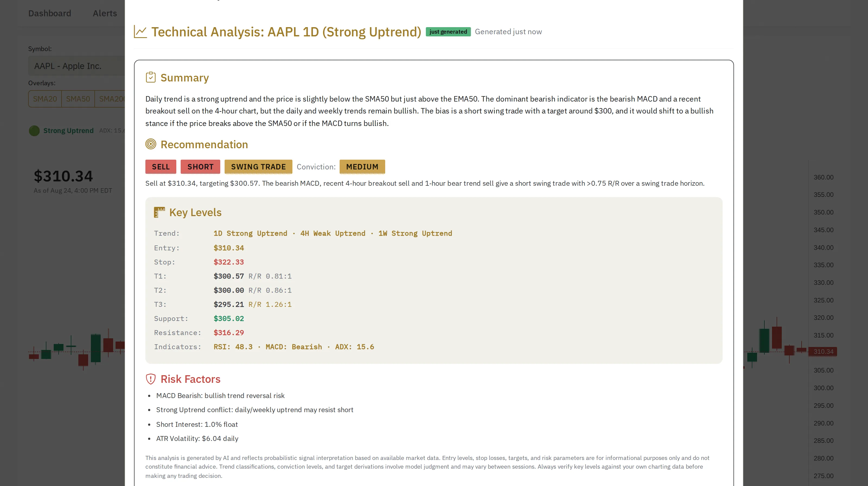The image size is (868, 486).
Task: Open the AAPL - Apple Inc. symbol selector
Action: (76, 66)
